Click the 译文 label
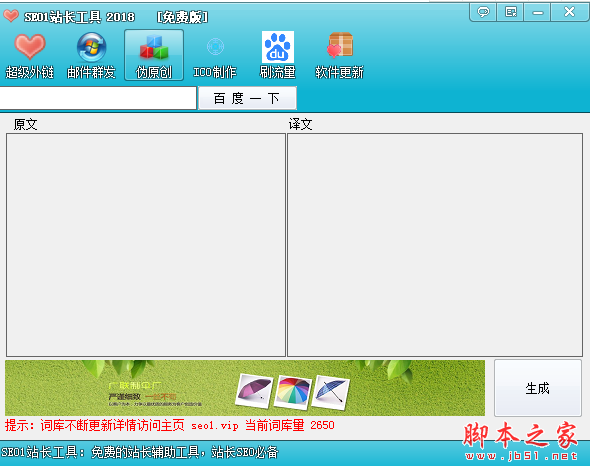590x467 pixels. [300, 124]
